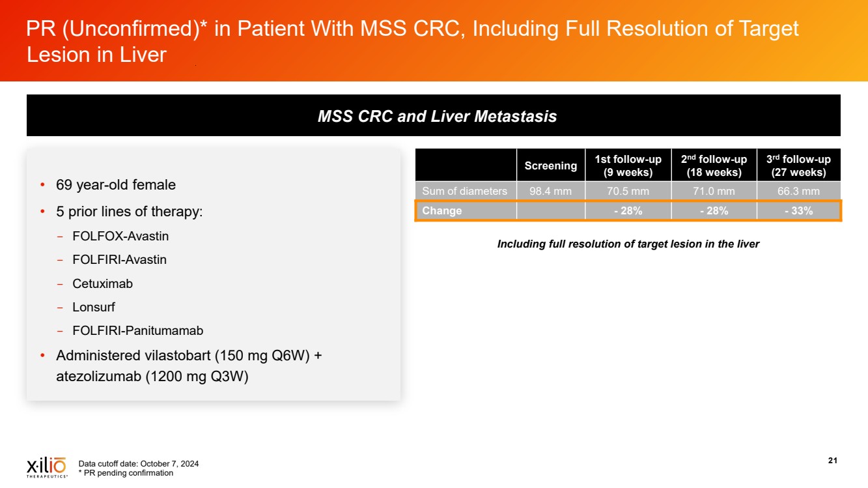The image size is (868, 488).
Task: Click the Xilio Therapeutics logo
Action: click(46, 467)
